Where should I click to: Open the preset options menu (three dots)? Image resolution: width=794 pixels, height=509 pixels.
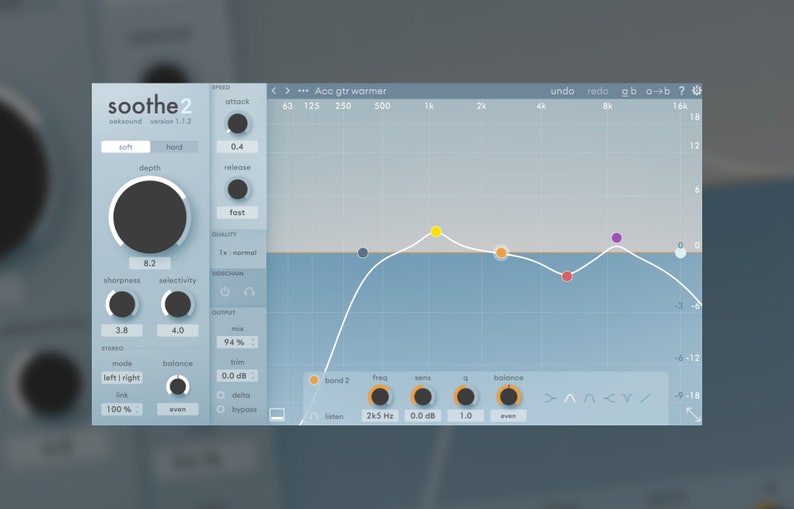click(303, 91)
